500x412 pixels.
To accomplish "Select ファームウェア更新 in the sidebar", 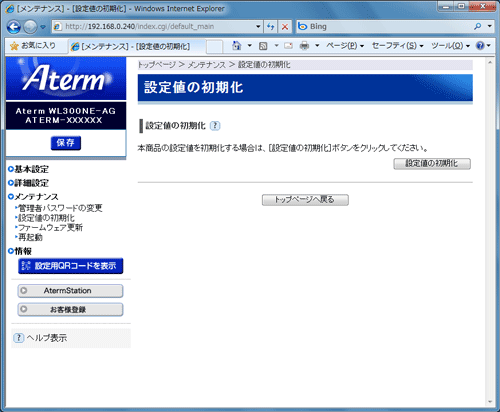I will point(50,228).
